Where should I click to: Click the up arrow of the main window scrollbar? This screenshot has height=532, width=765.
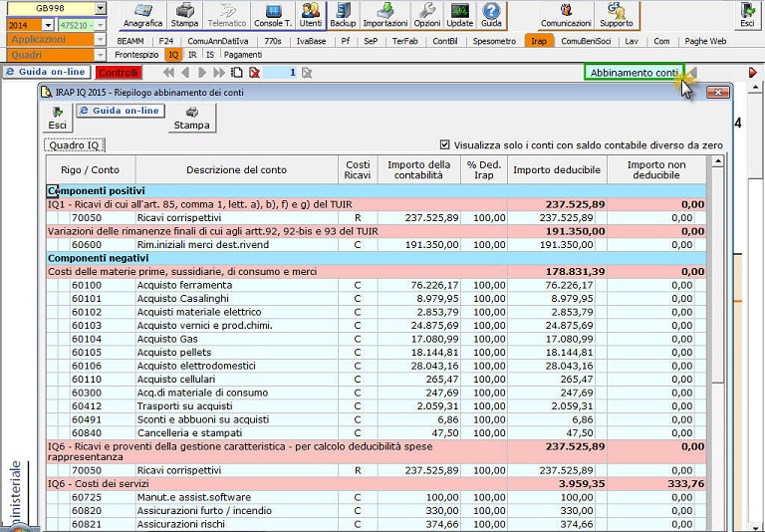point(755,88)
